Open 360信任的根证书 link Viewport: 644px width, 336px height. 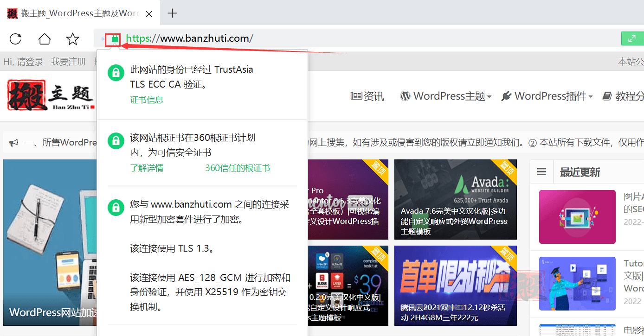pos(238,168)
